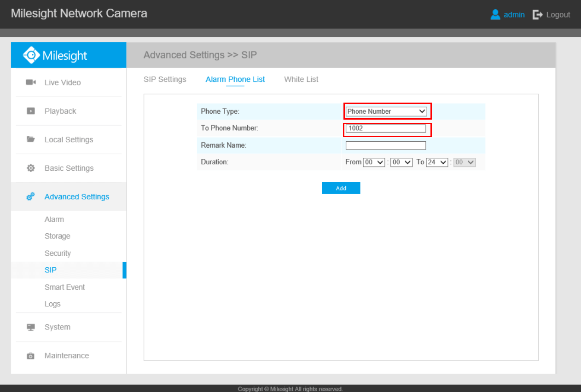Viewport: 581px width, 392px height.
Task: Click the Logout door icon
Action: [x=537, y=15]
